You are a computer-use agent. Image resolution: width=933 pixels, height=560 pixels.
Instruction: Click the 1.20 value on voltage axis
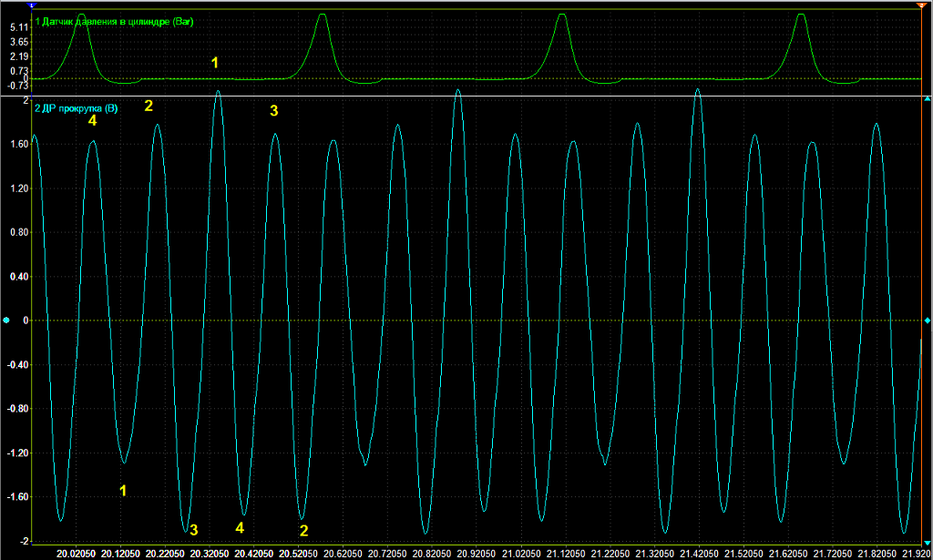click(19, 188)
